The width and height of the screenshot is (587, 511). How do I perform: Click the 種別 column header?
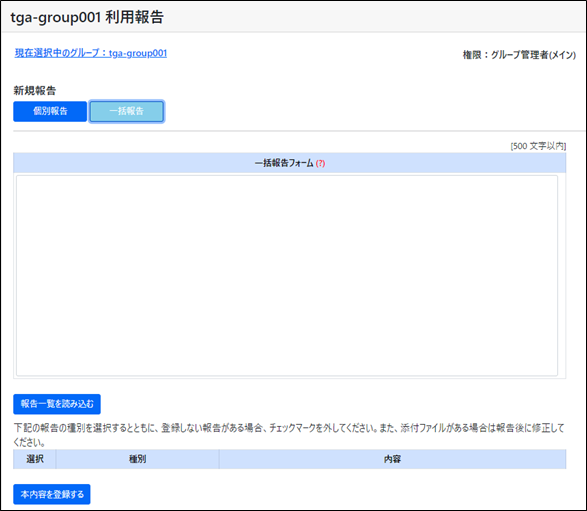point(137,459)
